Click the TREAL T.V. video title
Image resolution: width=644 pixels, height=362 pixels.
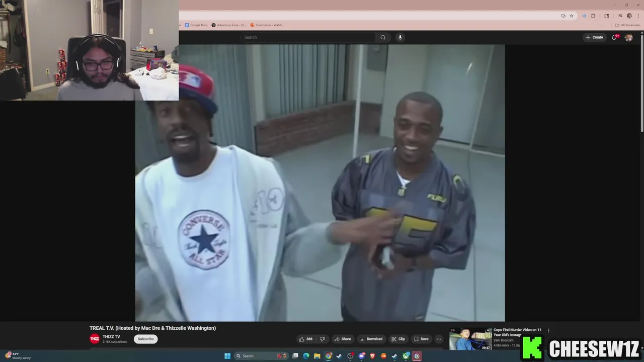tap(152, 328)
